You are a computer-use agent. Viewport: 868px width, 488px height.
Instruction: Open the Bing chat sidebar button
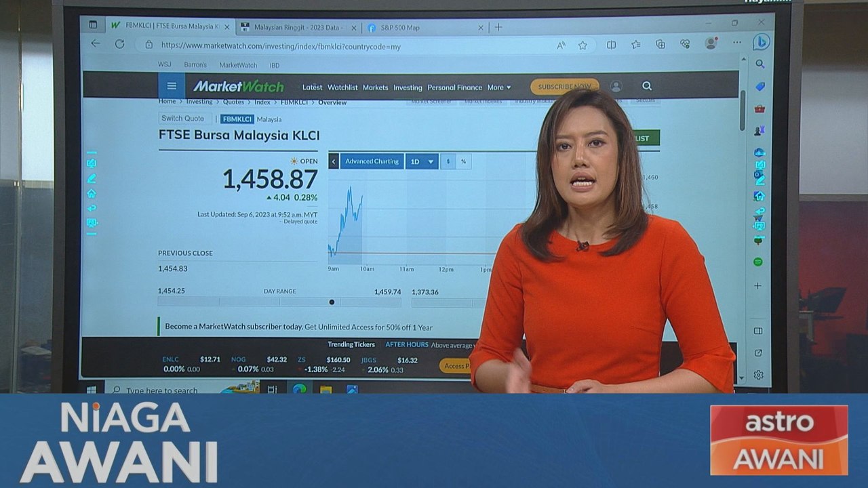pos(761,42)
